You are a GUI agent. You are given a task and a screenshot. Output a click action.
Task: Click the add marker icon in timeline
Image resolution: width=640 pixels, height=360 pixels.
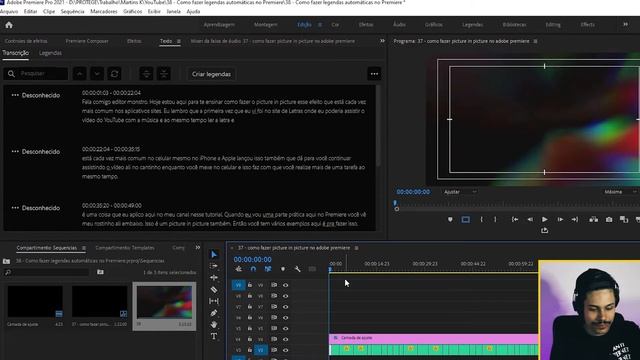(283, 269)
